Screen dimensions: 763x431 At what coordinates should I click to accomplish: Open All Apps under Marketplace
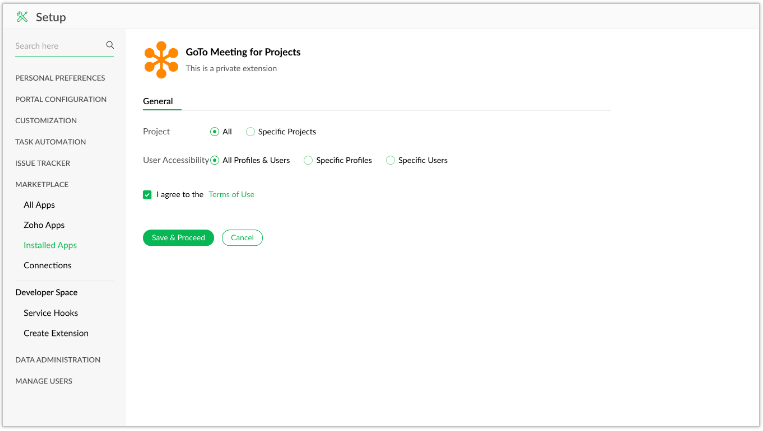[39, 205]
